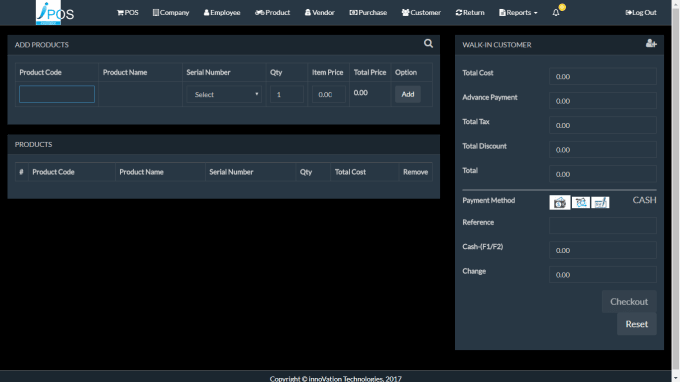The height and width of the screenshot is (382, 680).
Task: Click the Advance Payment field
Action: (603, 101)
